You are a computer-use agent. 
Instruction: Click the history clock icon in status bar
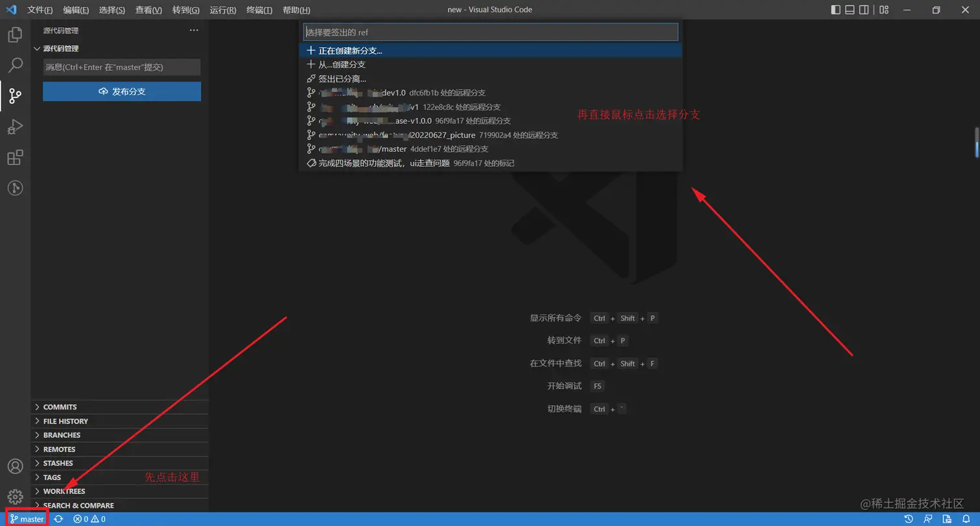[x=909, y=519]
